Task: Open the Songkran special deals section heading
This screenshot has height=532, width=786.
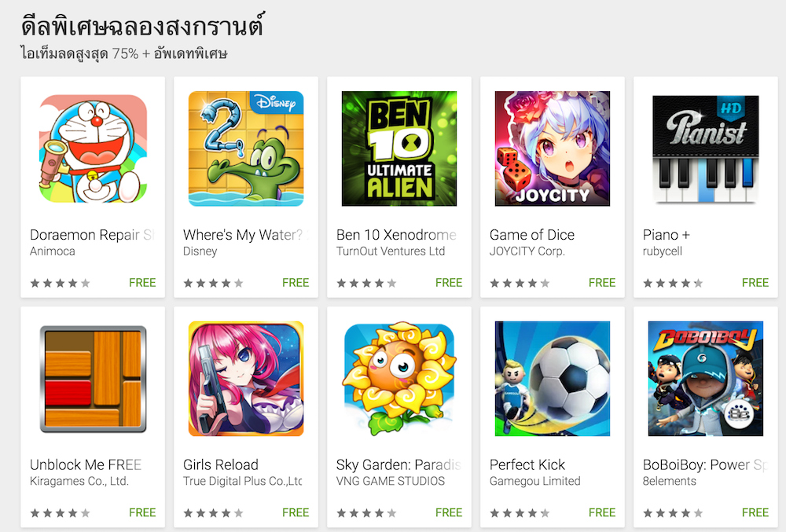Action: (142, 25)
